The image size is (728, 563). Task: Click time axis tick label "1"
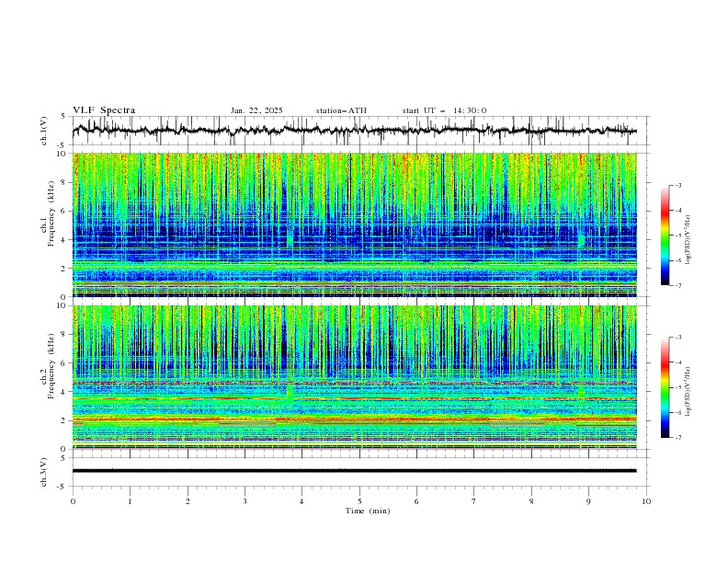[x=130, y=501]
